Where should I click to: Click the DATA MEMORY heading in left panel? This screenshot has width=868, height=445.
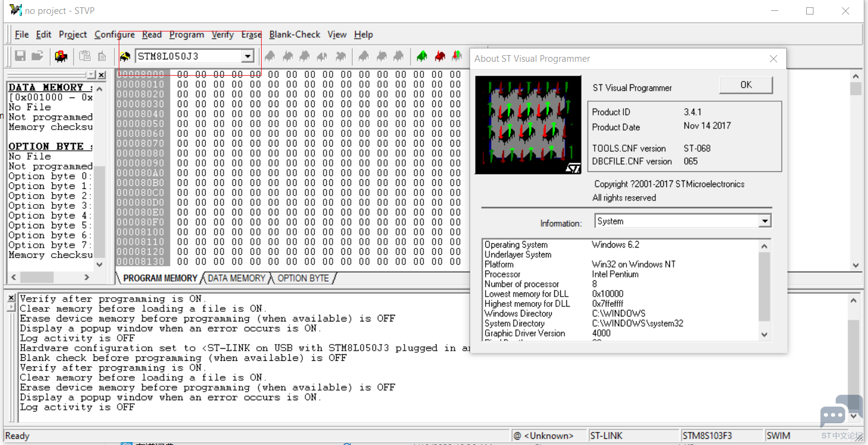point(50,87)
